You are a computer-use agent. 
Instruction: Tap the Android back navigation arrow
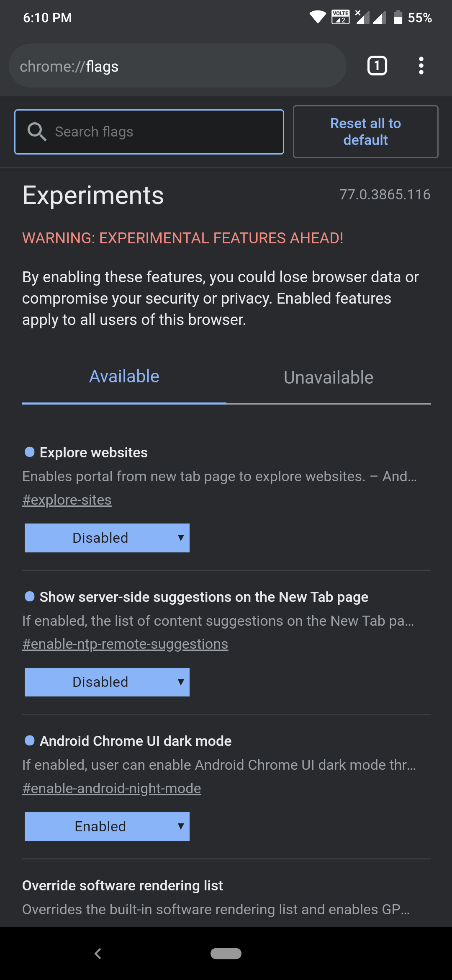pyautogui.click(x=98, y=954)
